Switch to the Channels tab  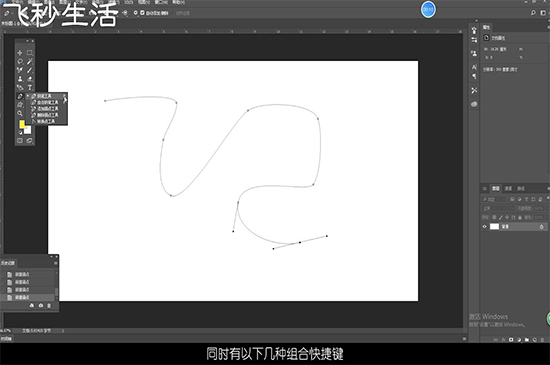[508, 189]
